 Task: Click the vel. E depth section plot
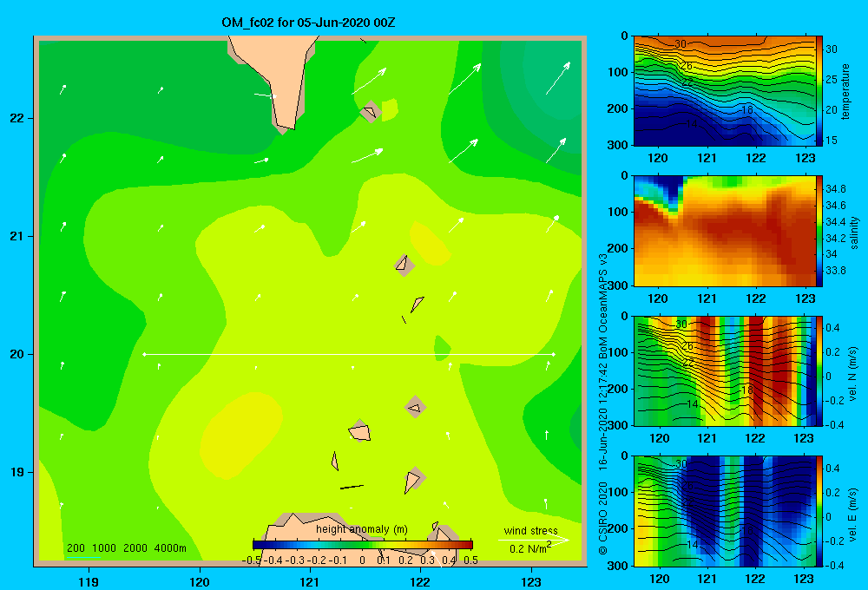click(x=725, y=511)
